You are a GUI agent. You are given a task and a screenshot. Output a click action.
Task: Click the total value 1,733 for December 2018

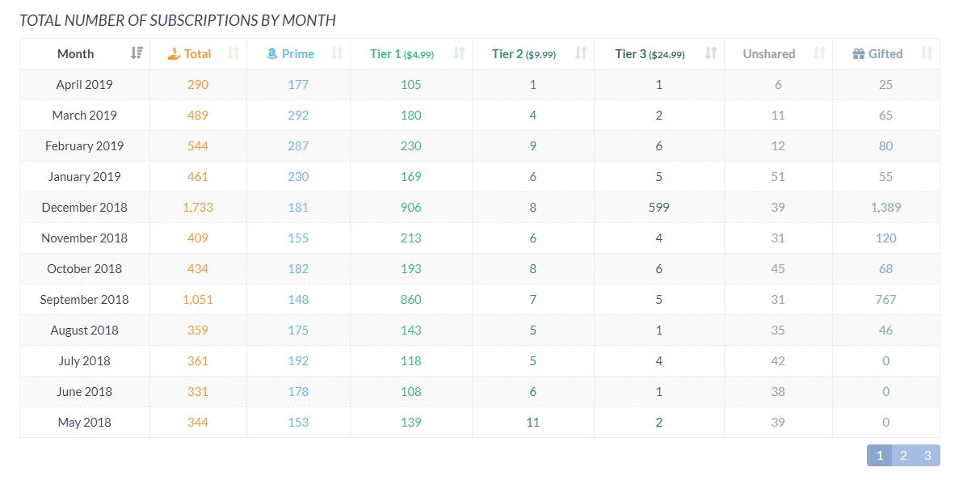coord(198,207)
